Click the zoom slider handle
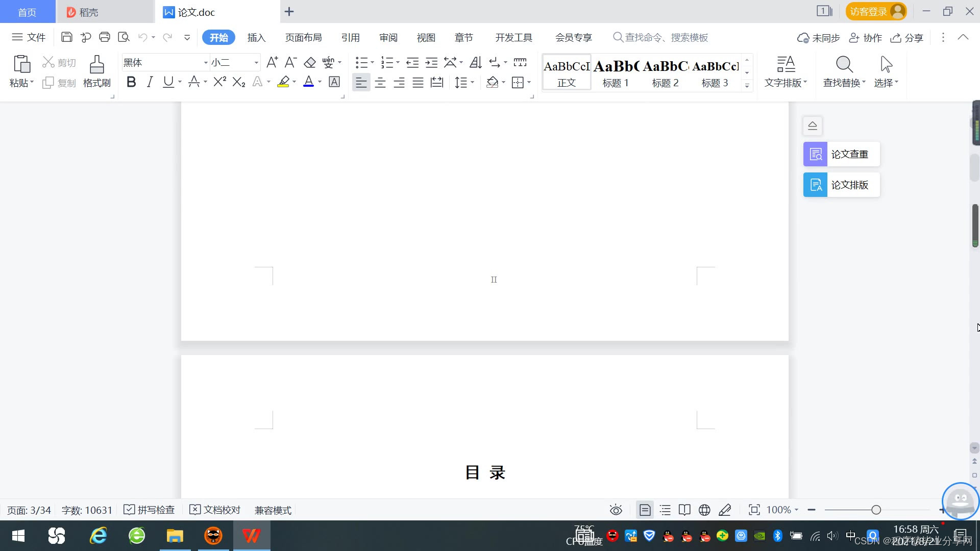 876,510
